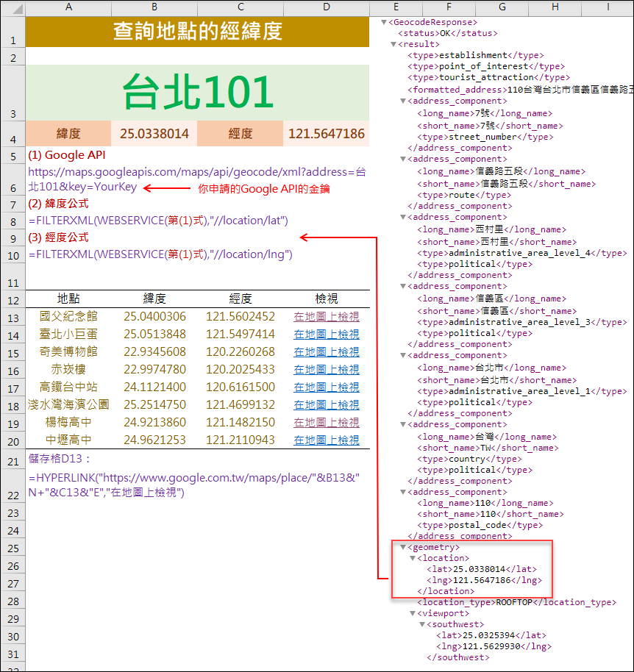Screen dimensions: 634x672
Task: Collapse the result node triangle
Action: (x=393, y=44)
